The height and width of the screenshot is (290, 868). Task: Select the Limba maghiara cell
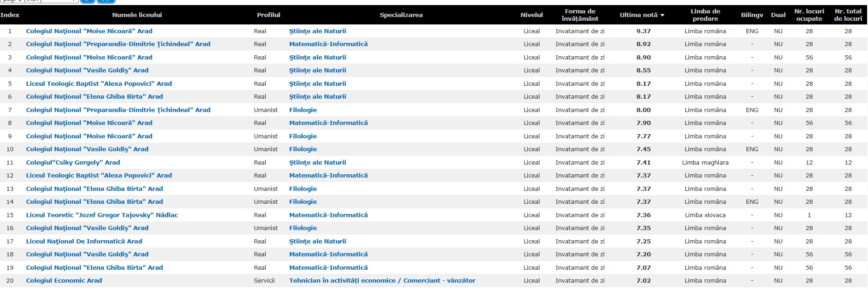tap(705, 162)
